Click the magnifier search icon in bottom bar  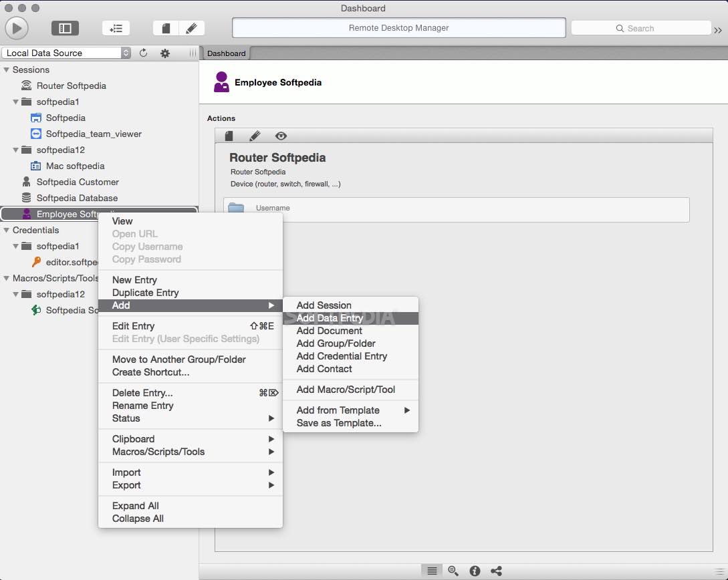(x=453, y=571)
